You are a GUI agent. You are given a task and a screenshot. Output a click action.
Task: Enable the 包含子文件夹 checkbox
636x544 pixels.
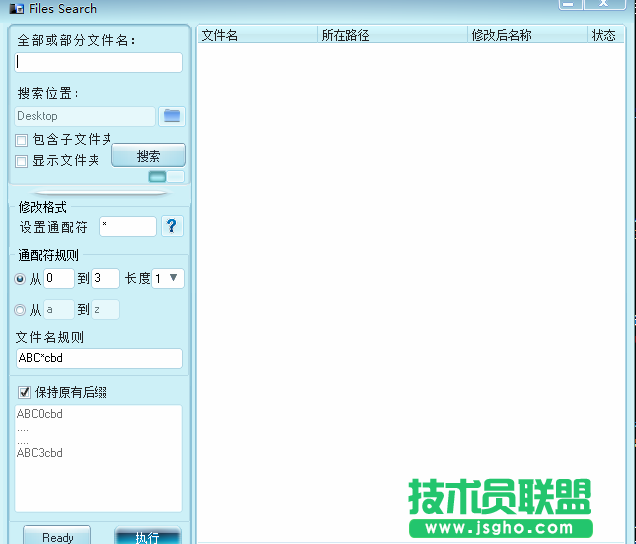(21, 140)
